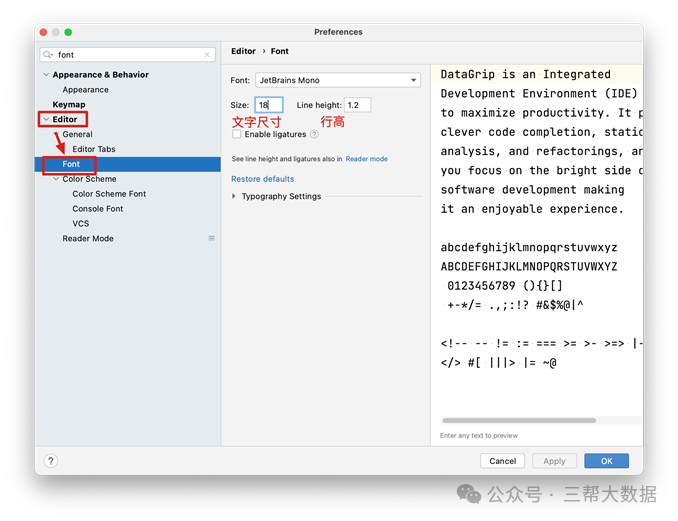Click the search magnifier icon
Image resolution: width=678 pixels, height=521 pixels.
click(x=49, y=55)
